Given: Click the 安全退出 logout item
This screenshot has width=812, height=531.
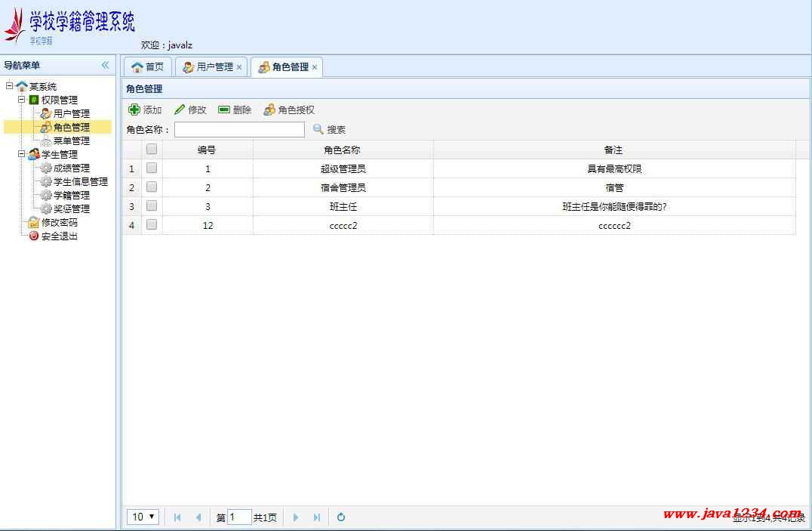Looking at the screenshot, I should (59, 236).
